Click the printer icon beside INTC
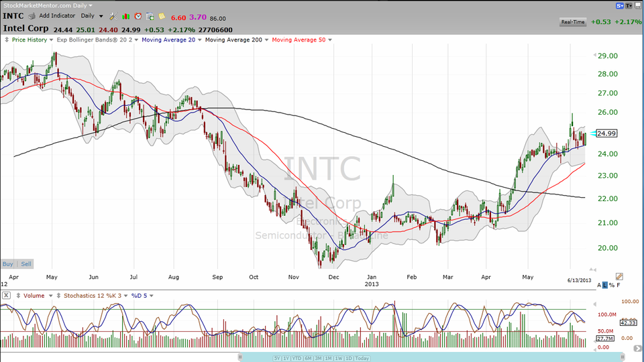644x362 pixels. point(34,15)
